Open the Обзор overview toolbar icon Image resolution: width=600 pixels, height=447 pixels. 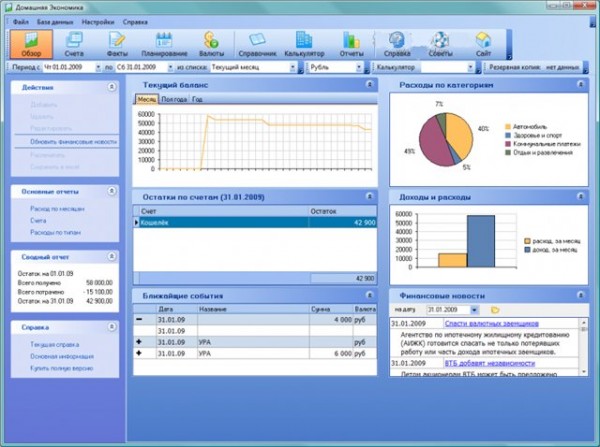[x=31, y=44]
